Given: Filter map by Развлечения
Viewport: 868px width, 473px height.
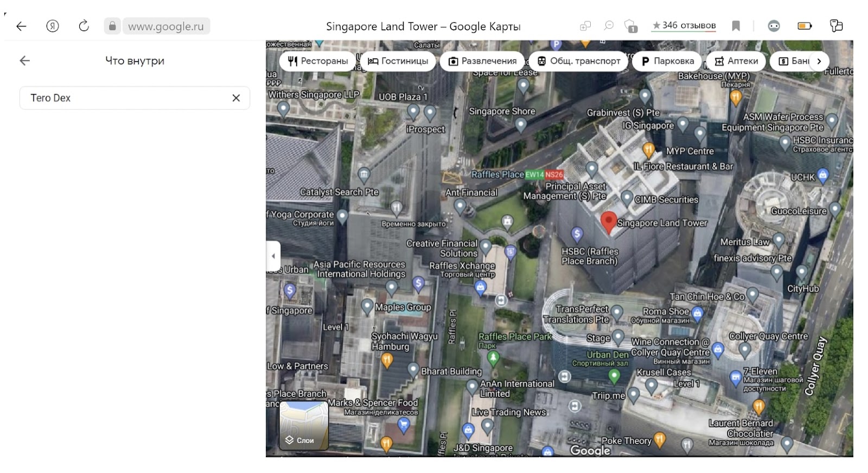Looking at the screenshot, I should point(482,61).
